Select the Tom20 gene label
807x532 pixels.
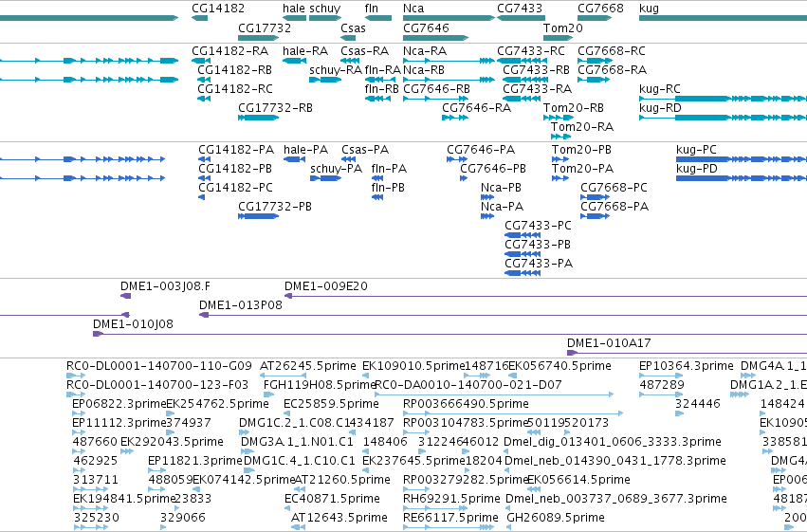(563, 28)
